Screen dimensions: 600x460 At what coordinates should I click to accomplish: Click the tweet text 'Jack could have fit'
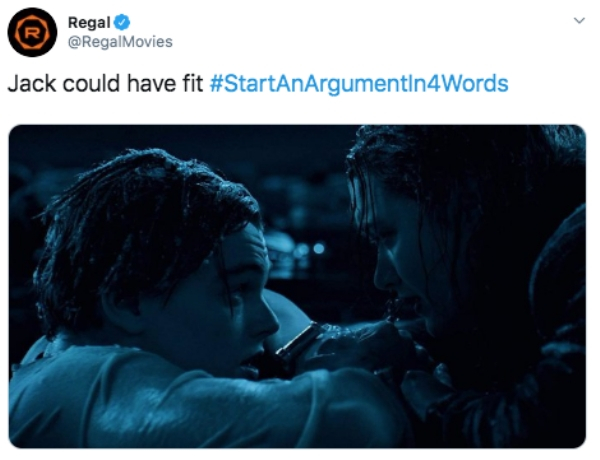(x=105, y=83)
